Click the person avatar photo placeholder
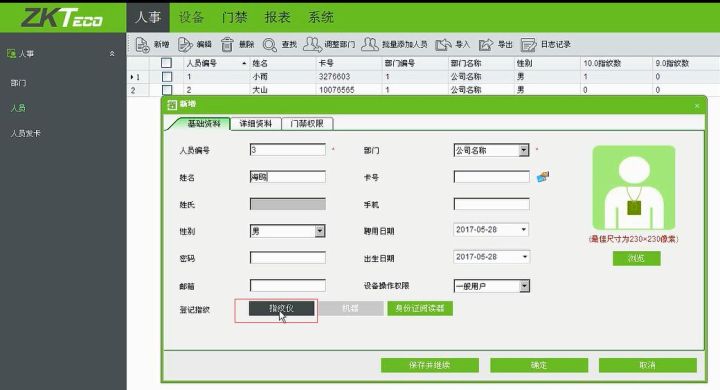Image resolution: width=720 pixels, height=390 pixels. 634,187
